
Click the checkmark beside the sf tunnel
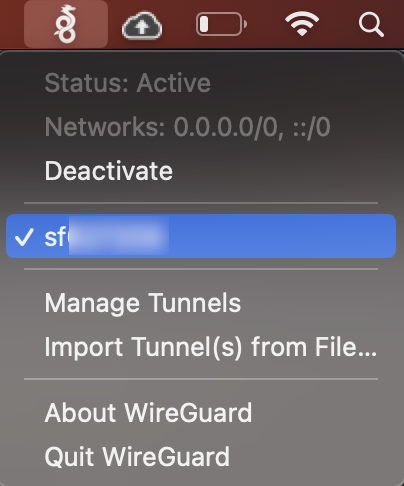pyautogui.click(x=24, y=237)
